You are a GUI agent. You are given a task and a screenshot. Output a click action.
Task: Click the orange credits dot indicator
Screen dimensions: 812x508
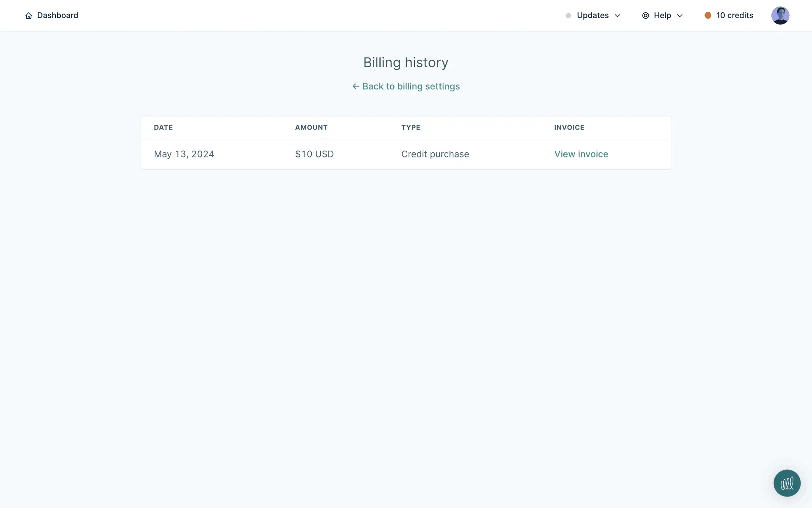[x=708, y=15]
